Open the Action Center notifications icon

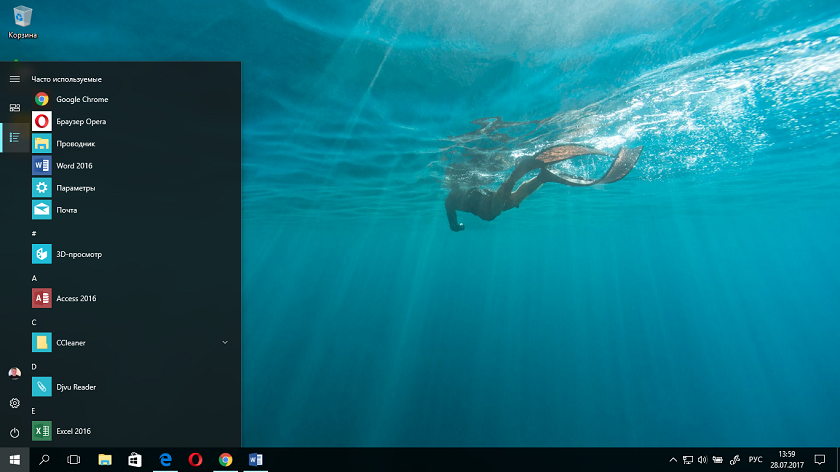(x=820, y=460)
